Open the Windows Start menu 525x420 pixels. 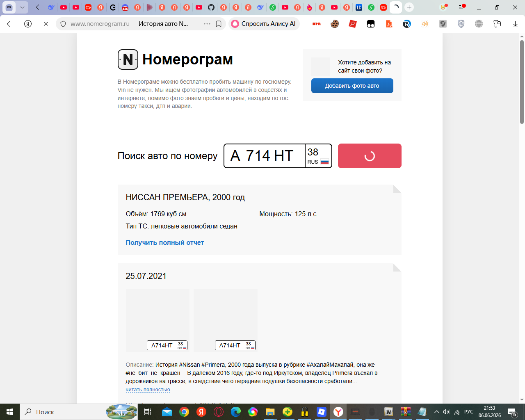pyautogui.click(x=10, y=412)
